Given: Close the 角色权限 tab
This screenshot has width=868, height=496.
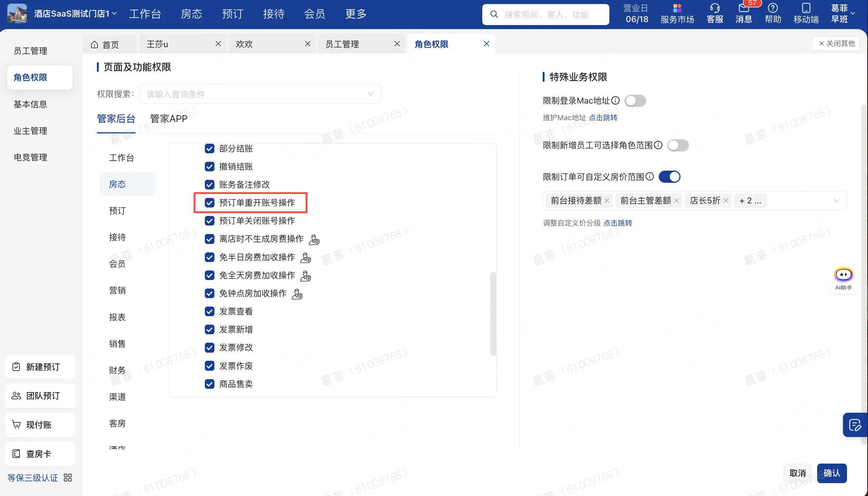Looking at the screenshot, I should [486, 44].
